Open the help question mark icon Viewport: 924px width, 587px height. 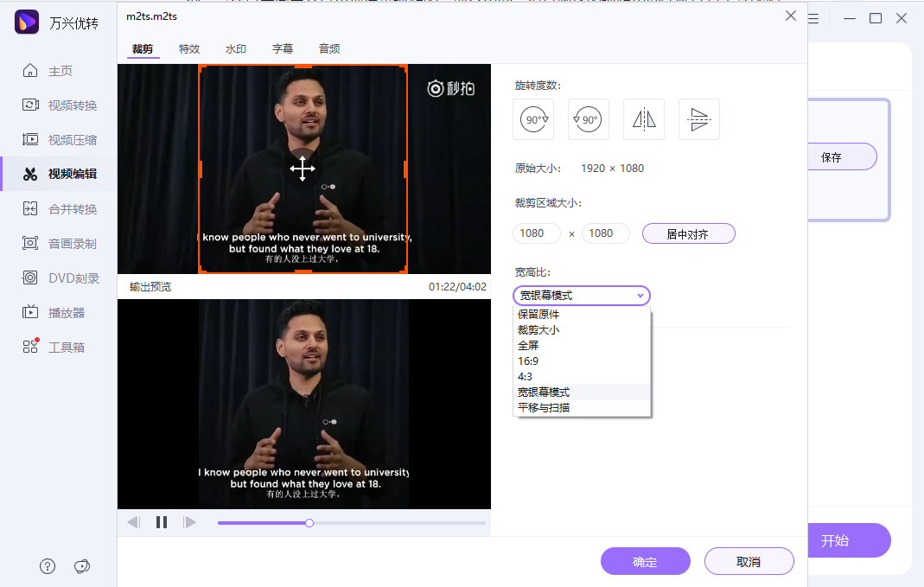click(x=48, y=566)
